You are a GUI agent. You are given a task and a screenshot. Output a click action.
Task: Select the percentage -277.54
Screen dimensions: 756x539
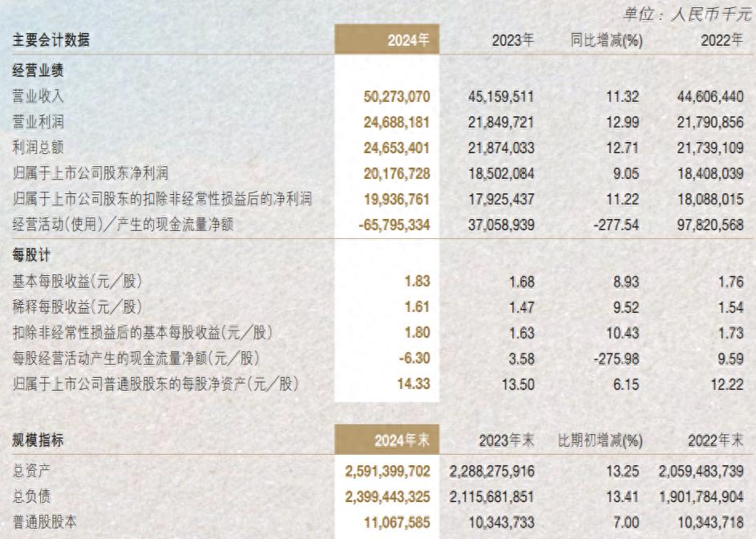click(616, 225)
